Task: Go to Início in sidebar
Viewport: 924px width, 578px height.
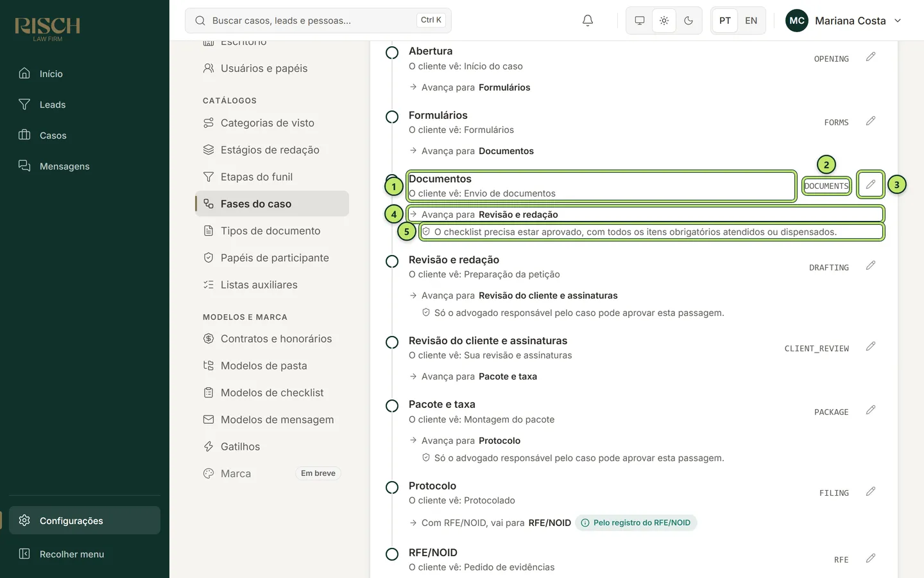Action: click(x=85, y=73)
